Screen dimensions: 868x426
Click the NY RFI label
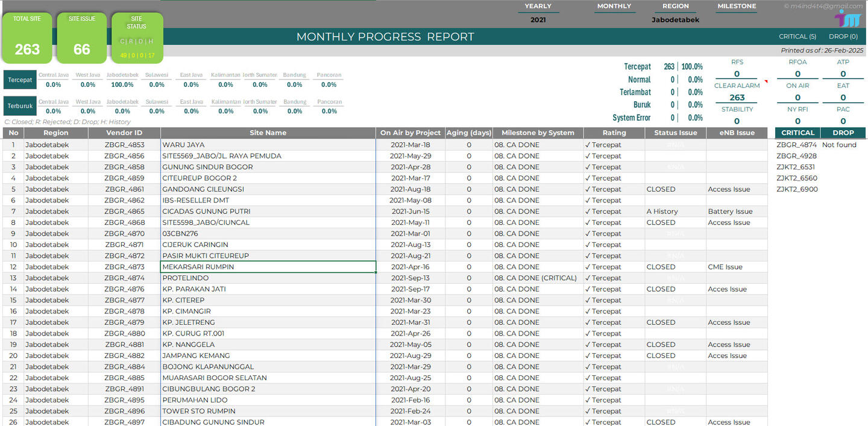coord(797,109)
